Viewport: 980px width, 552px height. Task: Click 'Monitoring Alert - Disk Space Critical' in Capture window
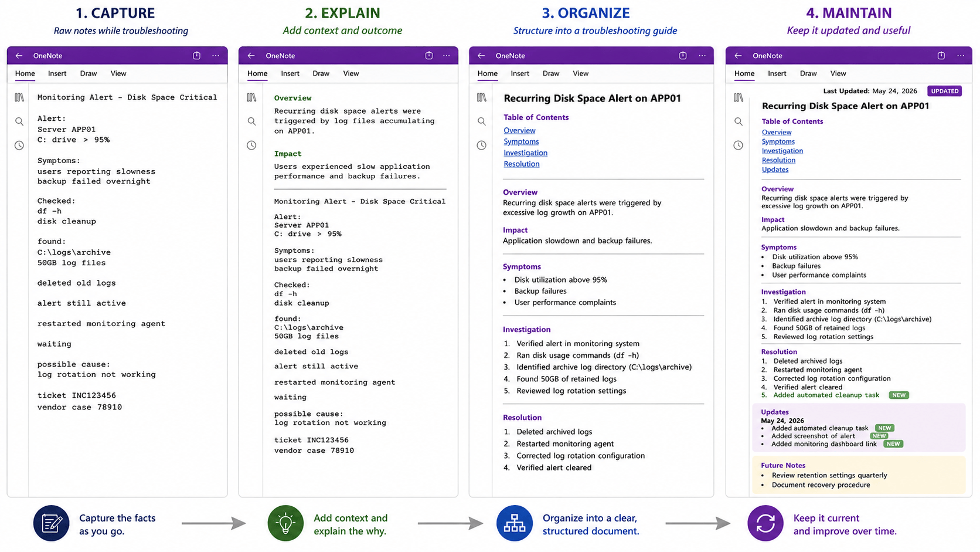coord(127,97)
